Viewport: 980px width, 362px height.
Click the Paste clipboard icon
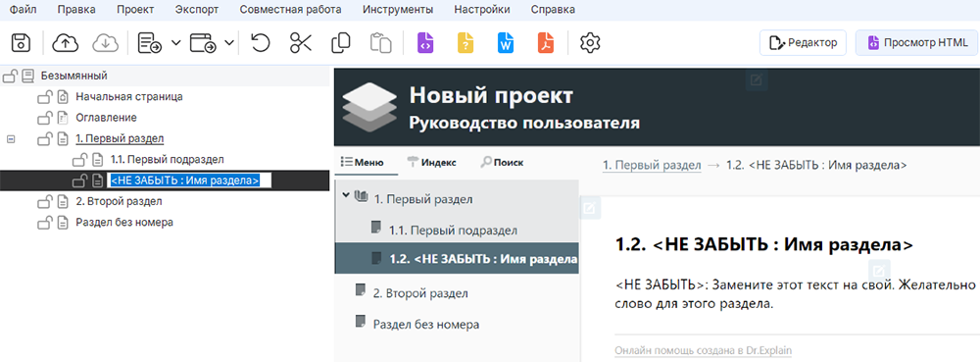tap(380, 43)
